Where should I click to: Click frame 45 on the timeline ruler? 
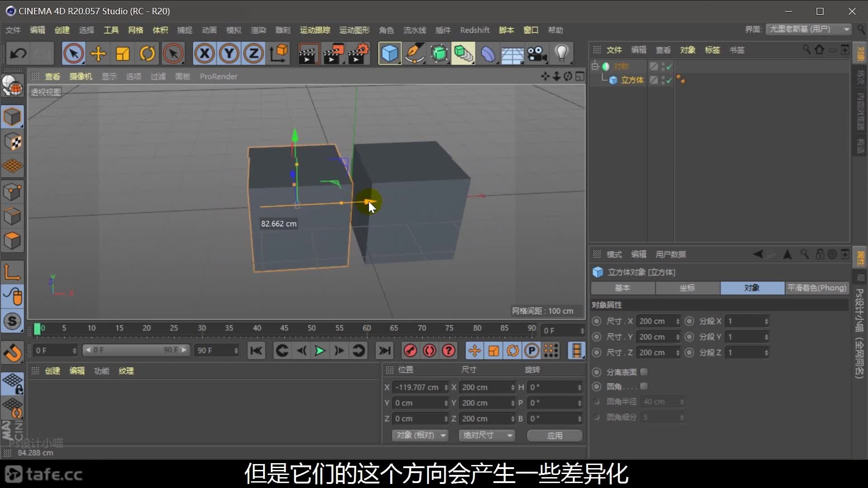point(284,328)
